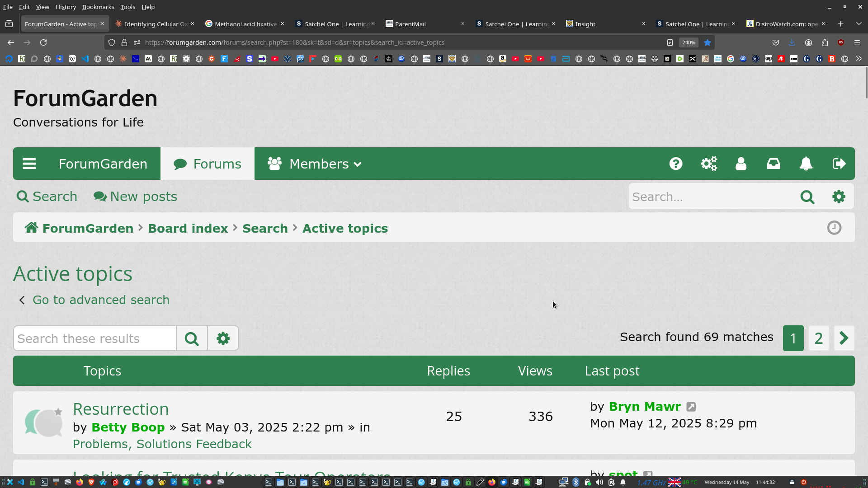Open the notifications bell icon
This screenshot has height=488, width=868.
tap(806, 164)
